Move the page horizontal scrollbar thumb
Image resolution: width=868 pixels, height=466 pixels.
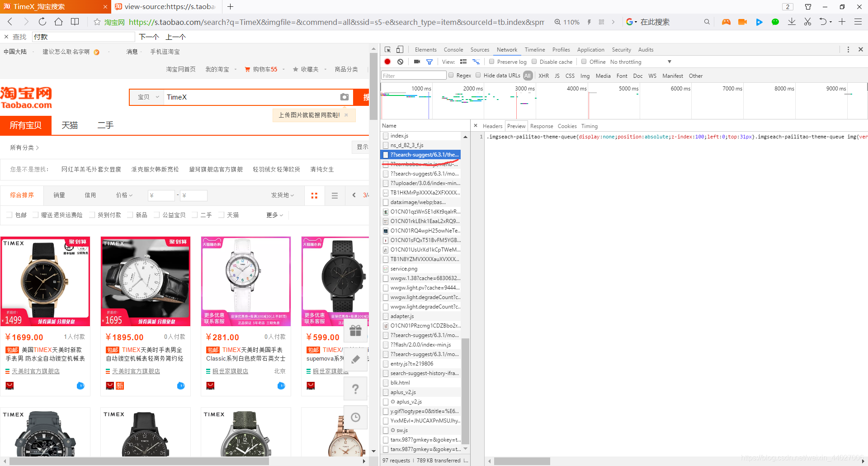(139, 461)
